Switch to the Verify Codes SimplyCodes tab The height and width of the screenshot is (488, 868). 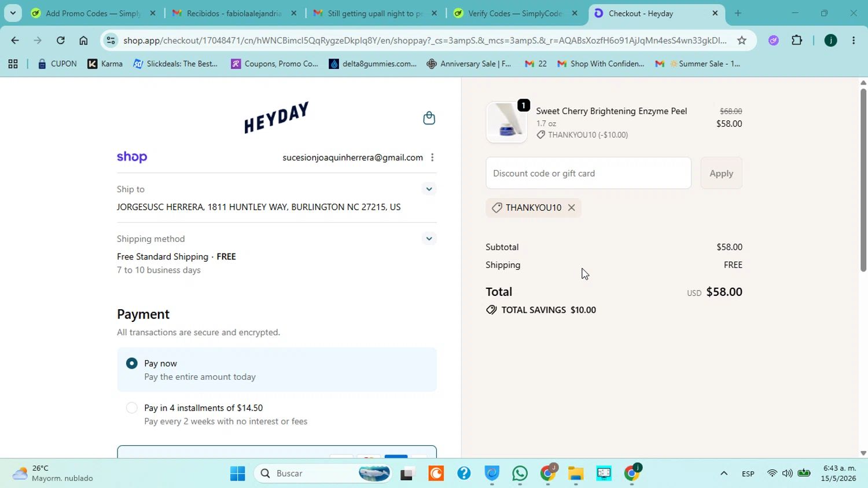(x=515, y=13)
